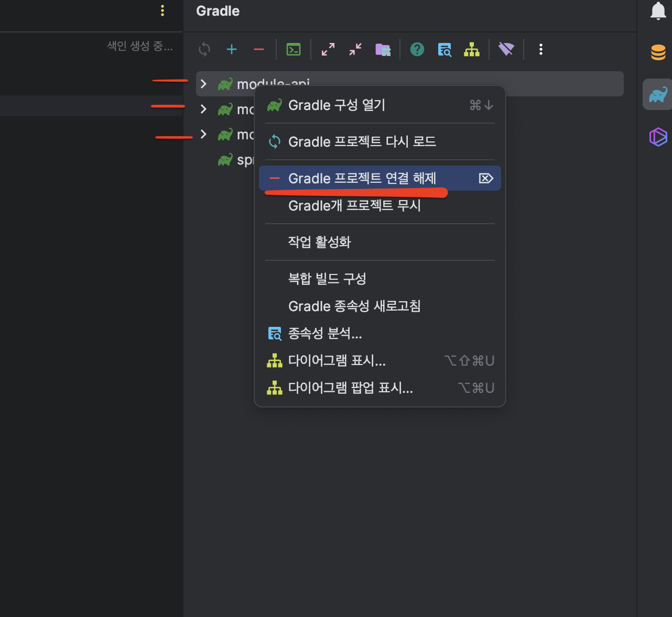672x617 pixels.
Task: Choose Gradle 구성 열기 from context menu
Action: pos(380,105)
